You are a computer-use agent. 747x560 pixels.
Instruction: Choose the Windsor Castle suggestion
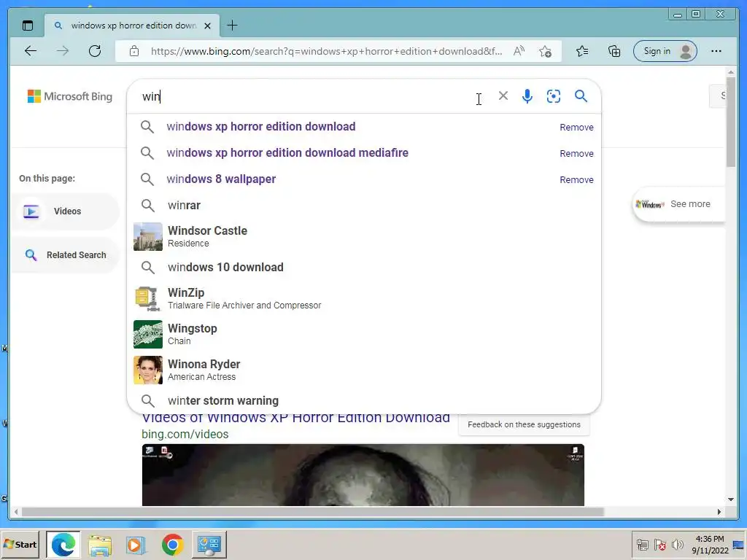tap(364, 237)
